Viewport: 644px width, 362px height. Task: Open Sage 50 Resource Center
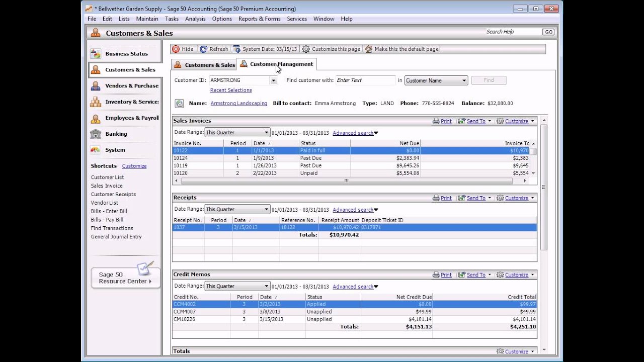[x=126, y=278]
